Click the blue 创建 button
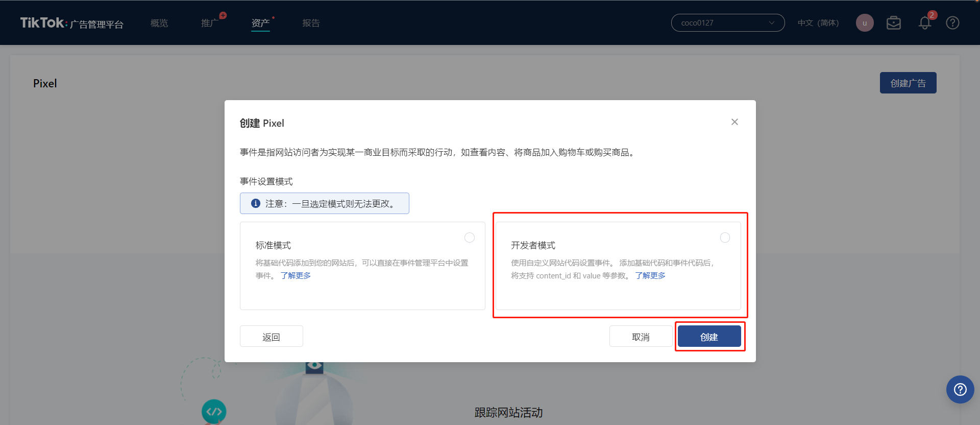The height and width of the screenshot is (425, 980). coord(709,336)
